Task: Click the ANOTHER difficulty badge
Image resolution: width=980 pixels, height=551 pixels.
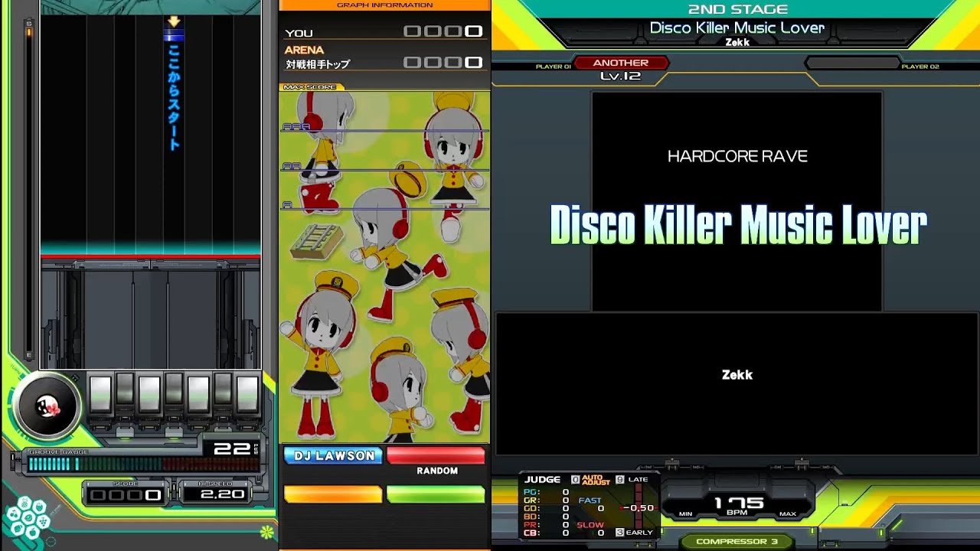Action: point(621,63)
